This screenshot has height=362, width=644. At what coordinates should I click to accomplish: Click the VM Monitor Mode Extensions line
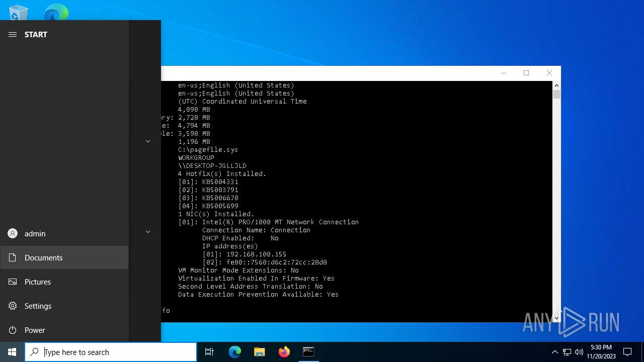coord(238,270)
